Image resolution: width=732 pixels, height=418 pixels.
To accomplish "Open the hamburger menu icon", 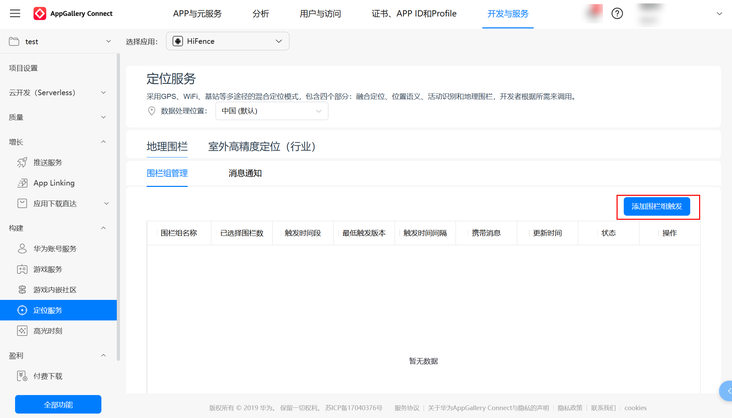I will pos(15,14).
